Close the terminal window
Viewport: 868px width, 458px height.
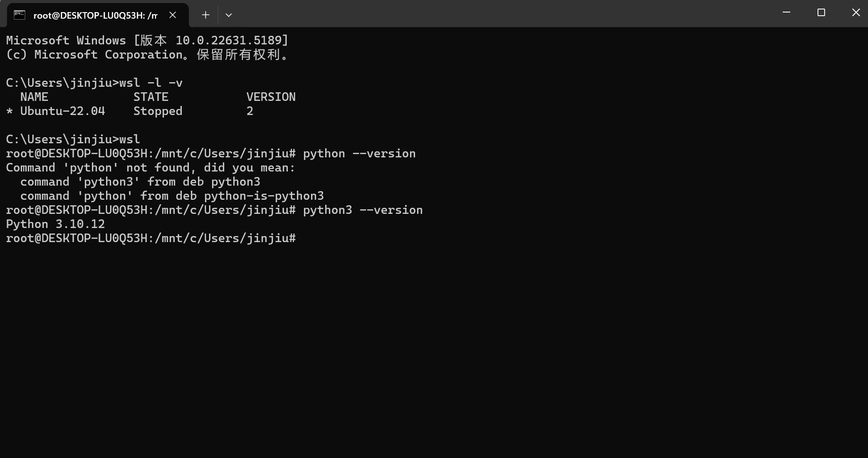click(x=856, y=13)
